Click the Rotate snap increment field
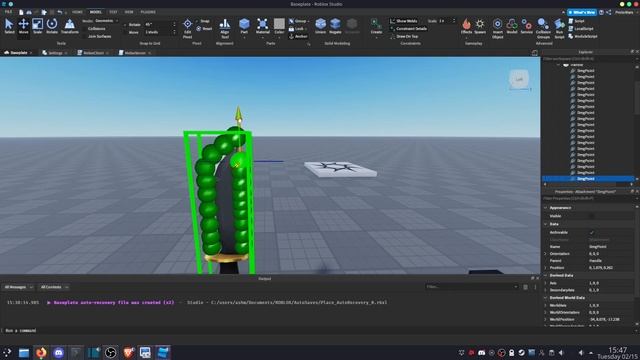 (x=158, y=24)
